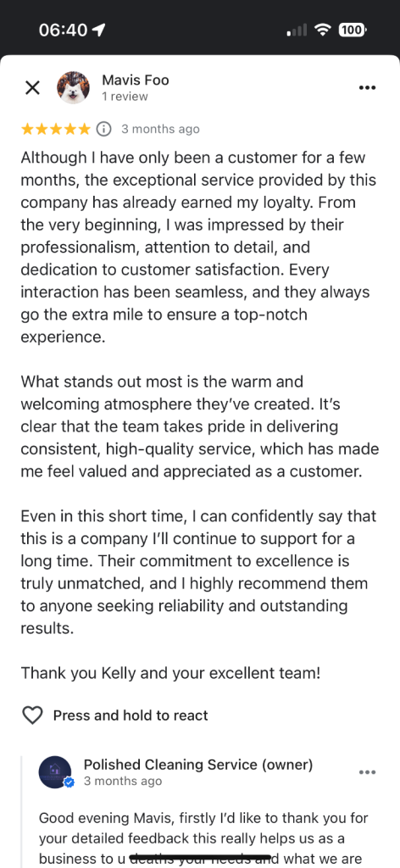Tap the location arrow in status bar
This screenshot has width=400, height=868.
[99, 30]
